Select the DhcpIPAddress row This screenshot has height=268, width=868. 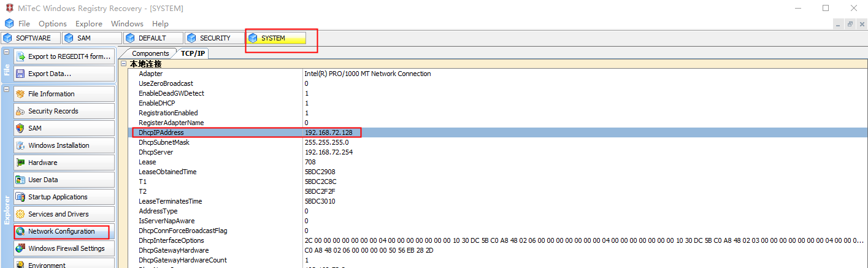pos(497,132)
